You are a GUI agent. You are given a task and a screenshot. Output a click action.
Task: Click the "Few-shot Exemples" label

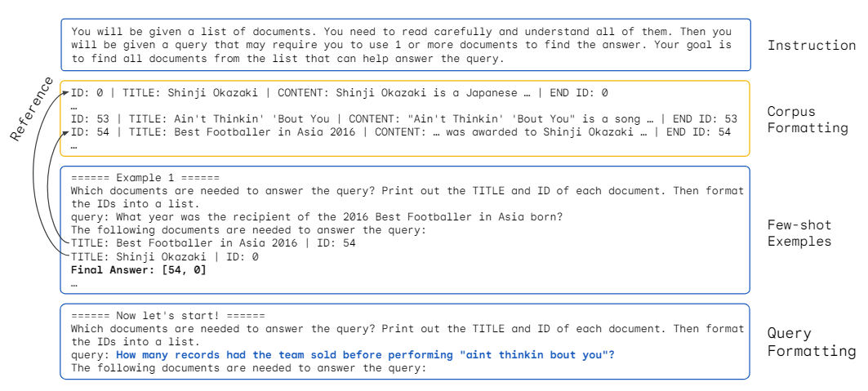tap(799, 233)
